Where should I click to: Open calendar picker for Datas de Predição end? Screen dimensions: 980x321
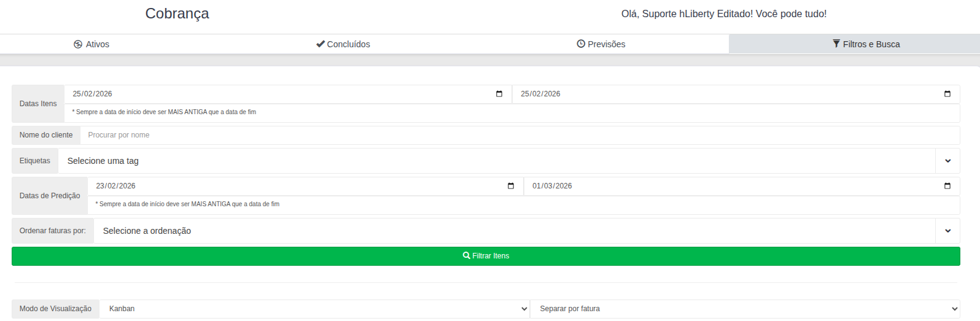click(x=947, y=186)
